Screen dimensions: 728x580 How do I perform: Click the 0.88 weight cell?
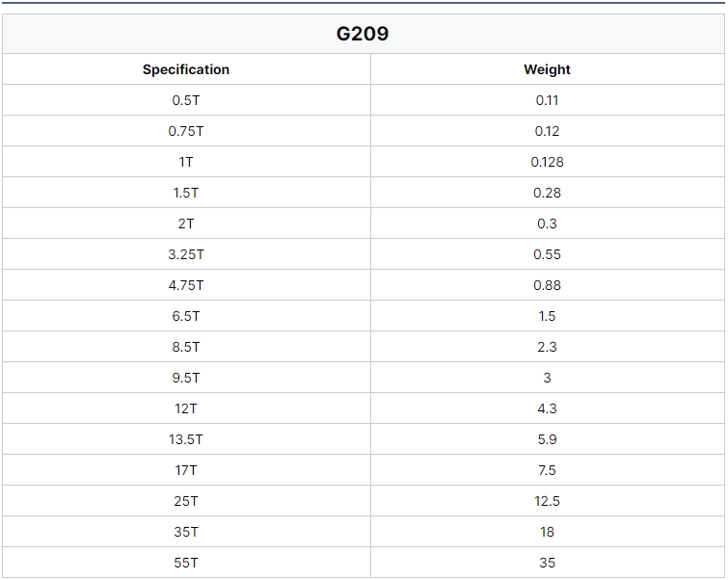click(x=548, y=285)
